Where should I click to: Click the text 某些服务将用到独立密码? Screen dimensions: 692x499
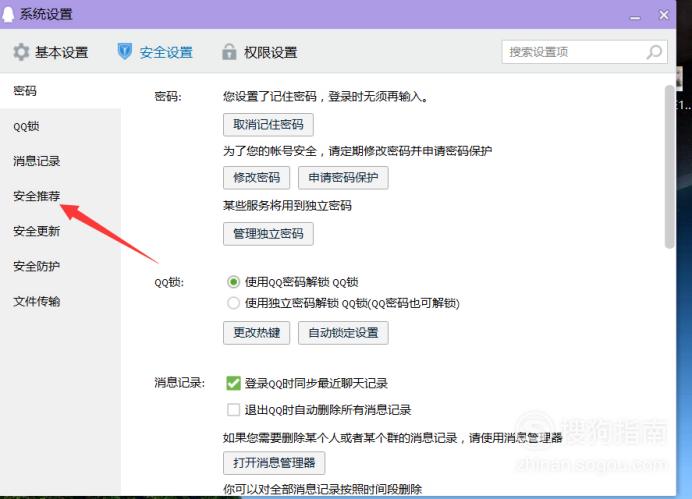[287, 206]
